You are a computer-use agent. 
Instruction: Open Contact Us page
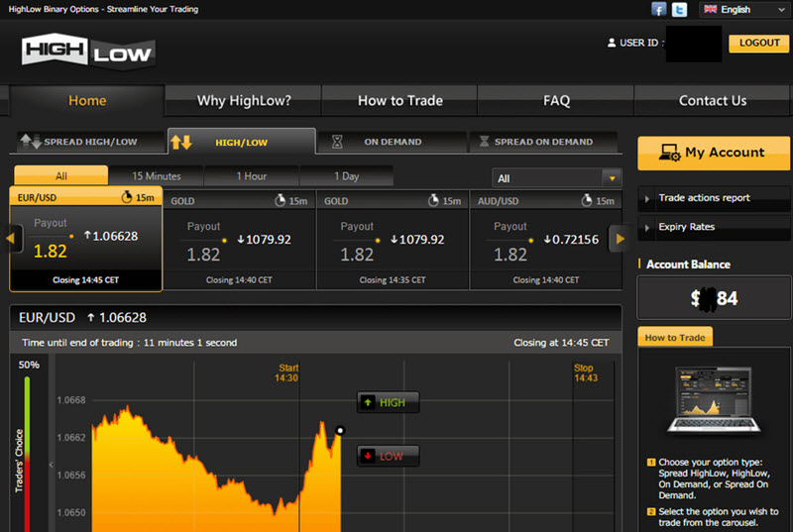pyautogui.click(x=712, y=100)
